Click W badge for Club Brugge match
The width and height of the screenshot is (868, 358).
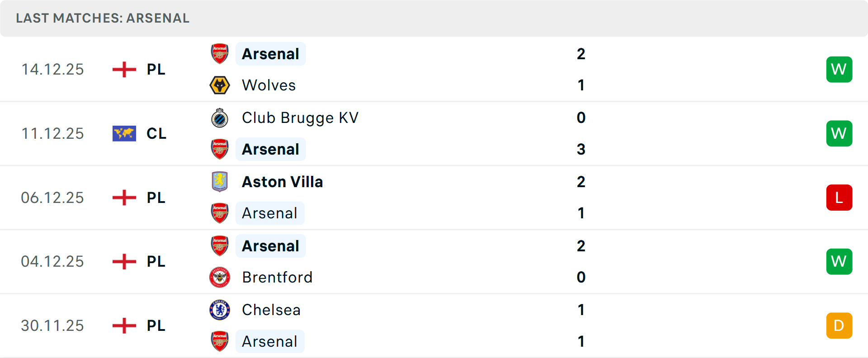point(839,133)
